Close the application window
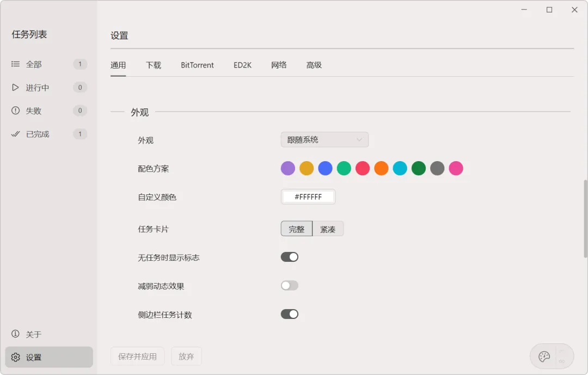588x375 pixels. (574, 10)
